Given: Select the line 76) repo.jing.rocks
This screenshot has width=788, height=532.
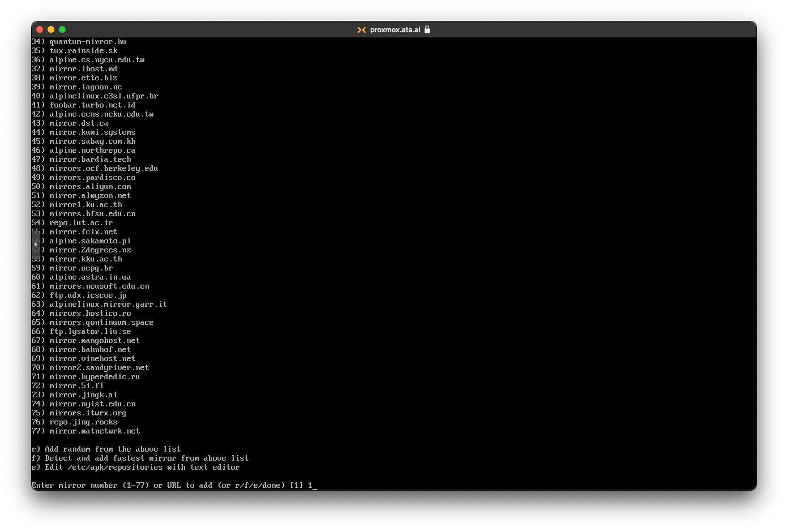Looking at the screenshot, I should (x=75, y=422).
